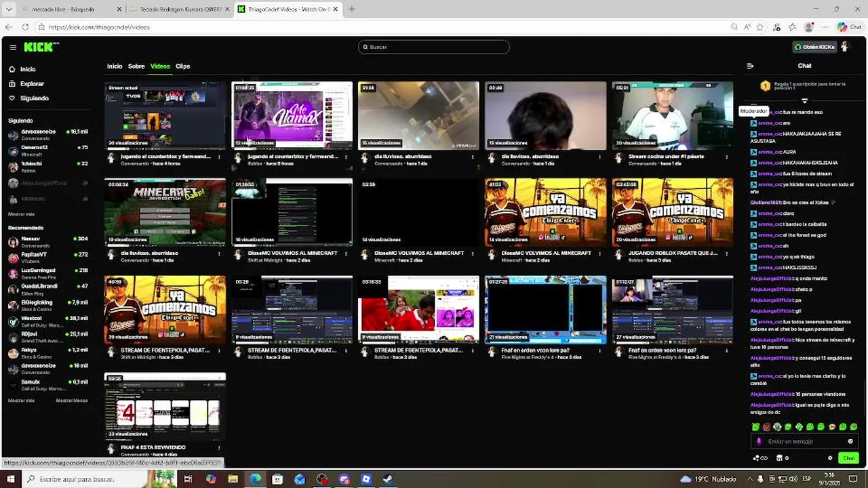
Task: Open the Samulx recommended channel
Action: click(x=47, y=384)
